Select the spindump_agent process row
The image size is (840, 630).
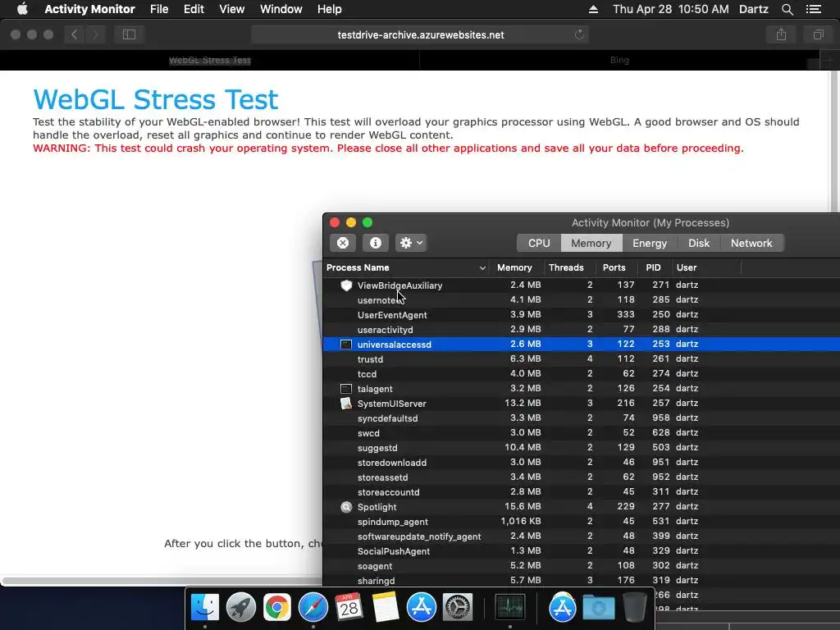pos(582,521)
